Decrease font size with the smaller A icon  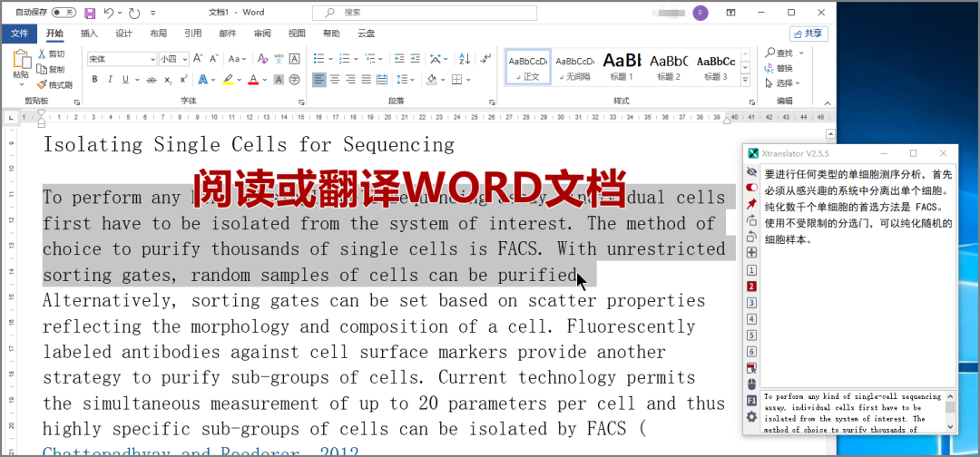coord(213,59)
